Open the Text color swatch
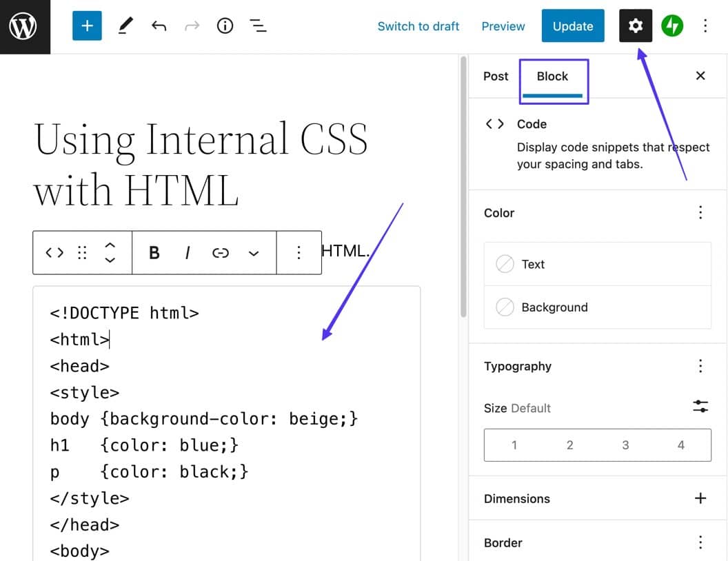Viewport: 728px width, 561px height. pos(505,264)
